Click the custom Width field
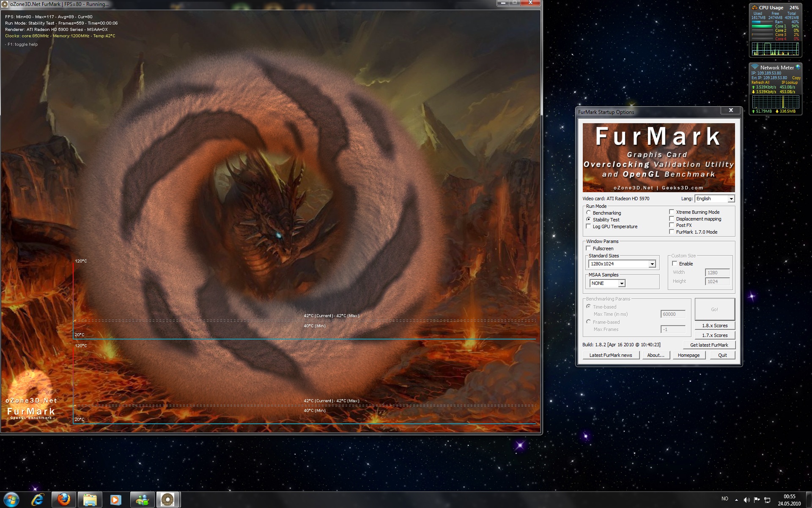 pyautogui.click(x=717, y=273)
